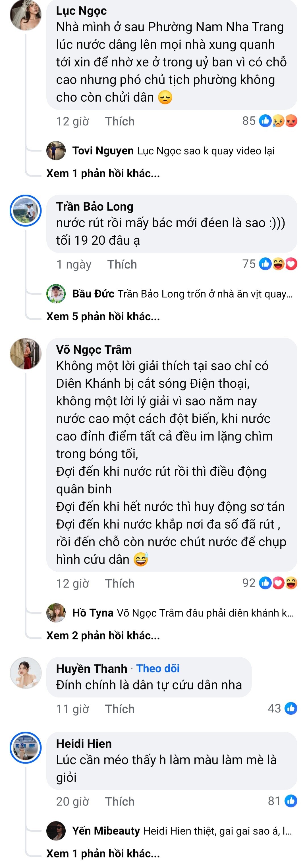Expand 'Xem 5 phản hồi khác' replies

[x=103, y=316]
